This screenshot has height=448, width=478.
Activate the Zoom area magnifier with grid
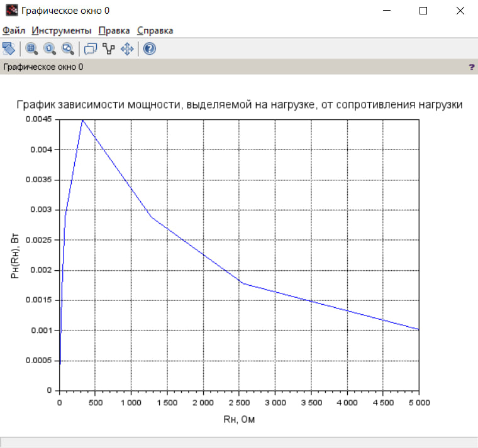point(31,49)
